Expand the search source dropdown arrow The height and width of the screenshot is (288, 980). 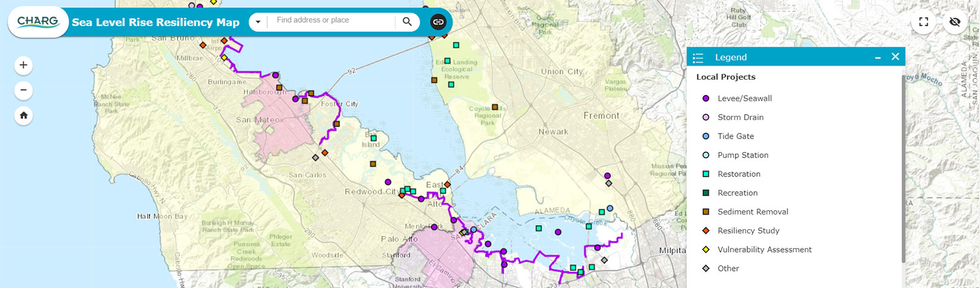pos(258,22)
